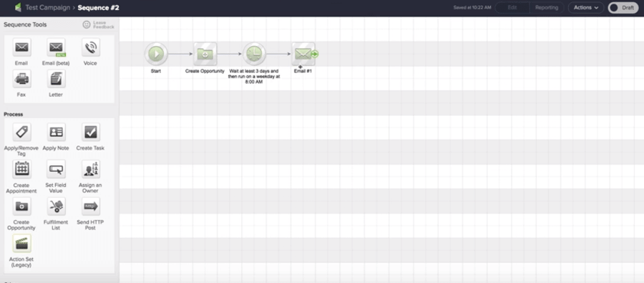Select the Action Set (Legacy) icon
The width and height of the screenshot is (644, 283).
point(21,244)
